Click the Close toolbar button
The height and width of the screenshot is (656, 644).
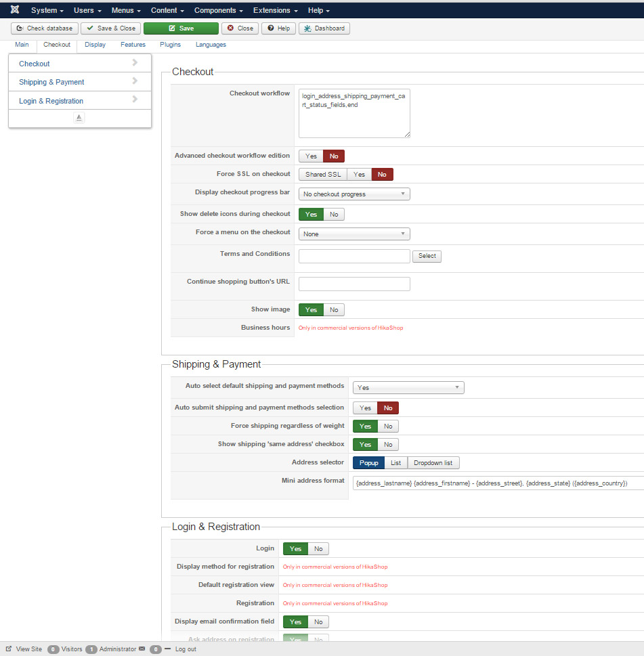pos(240,28)
